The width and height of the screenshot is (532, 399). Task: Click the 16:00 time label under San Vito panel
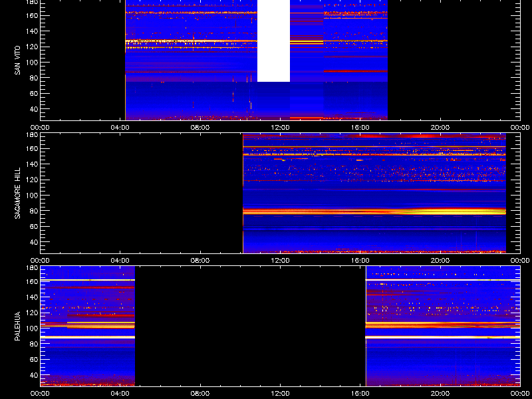tap(360, 128)
